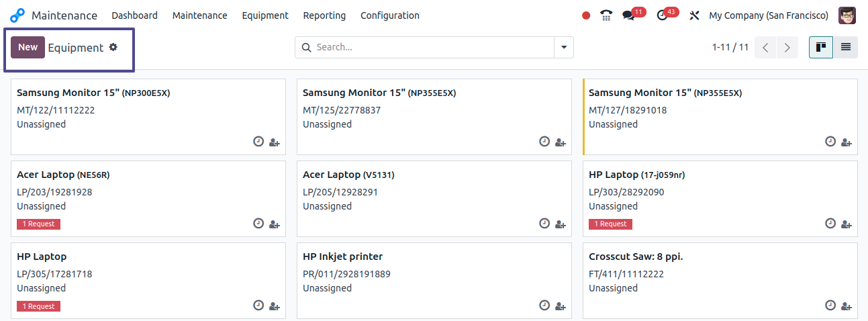Go to previous page of records
This screenshot has height=321, width=868.
[765, 48]
